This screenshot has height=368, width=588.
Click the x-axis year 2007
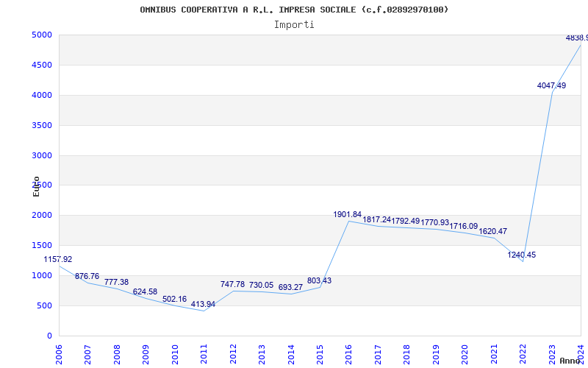coord(87,355)
